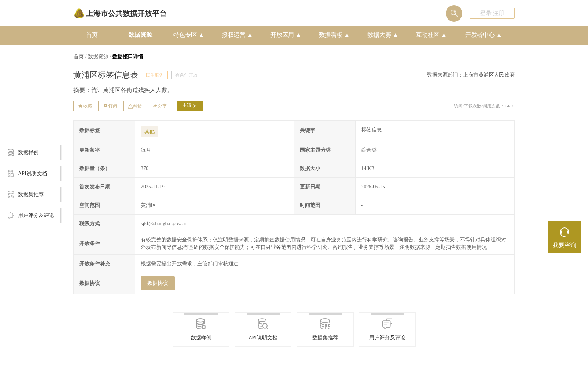Expand the 授权运营 dropdown menu
This screenshot has height=368, width=588.
[237, 35]
